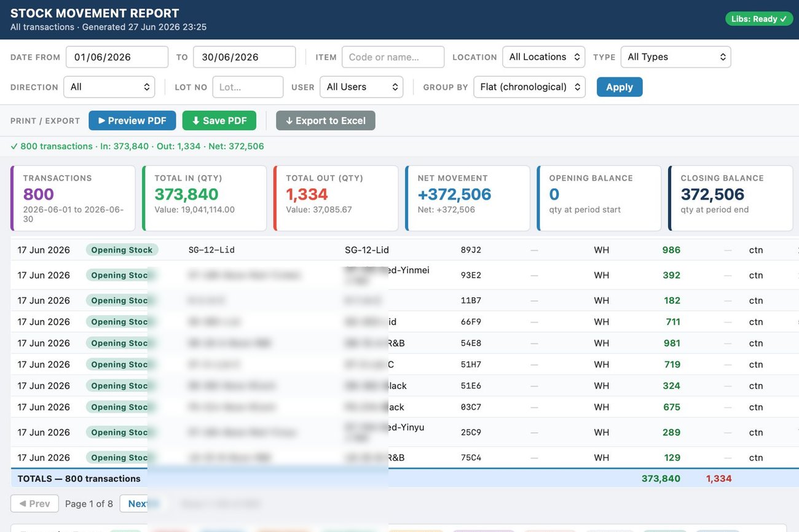Viewport: 799px width, 532px height.
Task: Click lot code 11B7
Action: (x=471, y=300)
